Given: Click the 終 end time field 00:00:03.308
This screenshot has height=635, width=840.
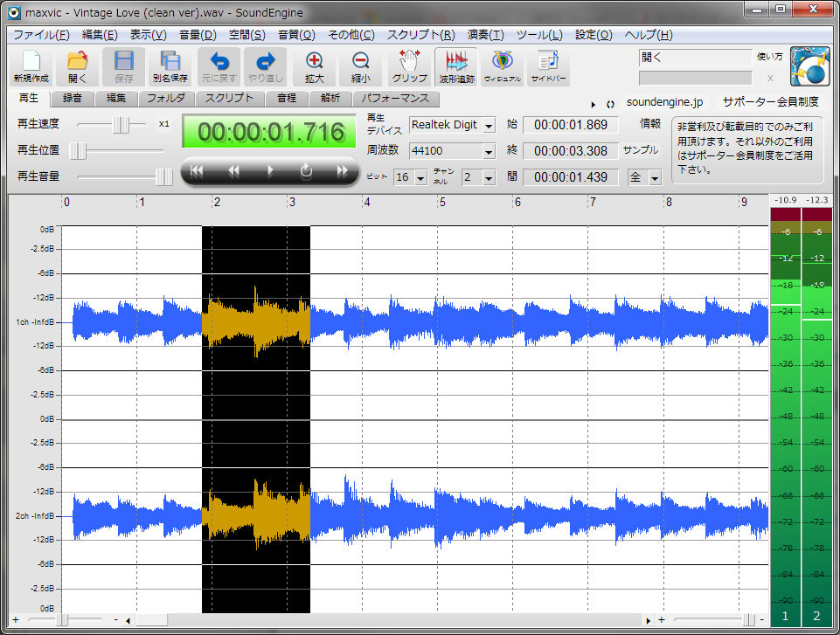Looking at the screenshot, I should tap(571, 151).
